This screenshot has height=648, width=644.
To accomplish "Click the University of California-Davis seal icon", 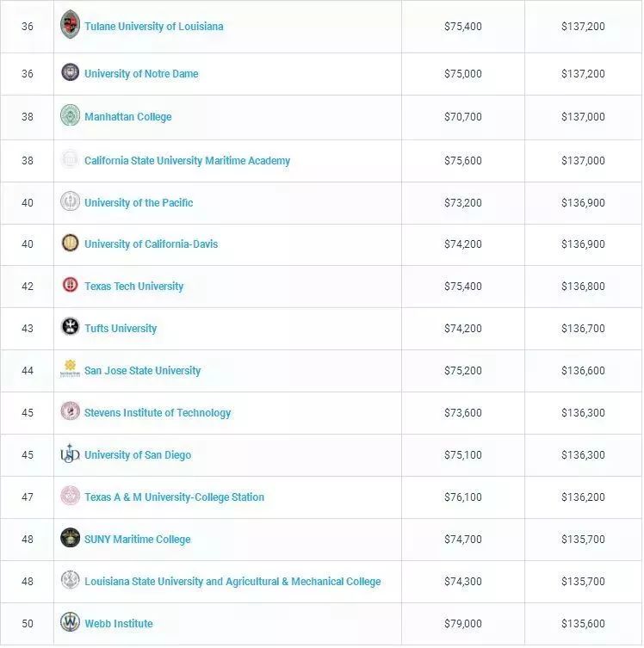I will click(x=70, y=244).
